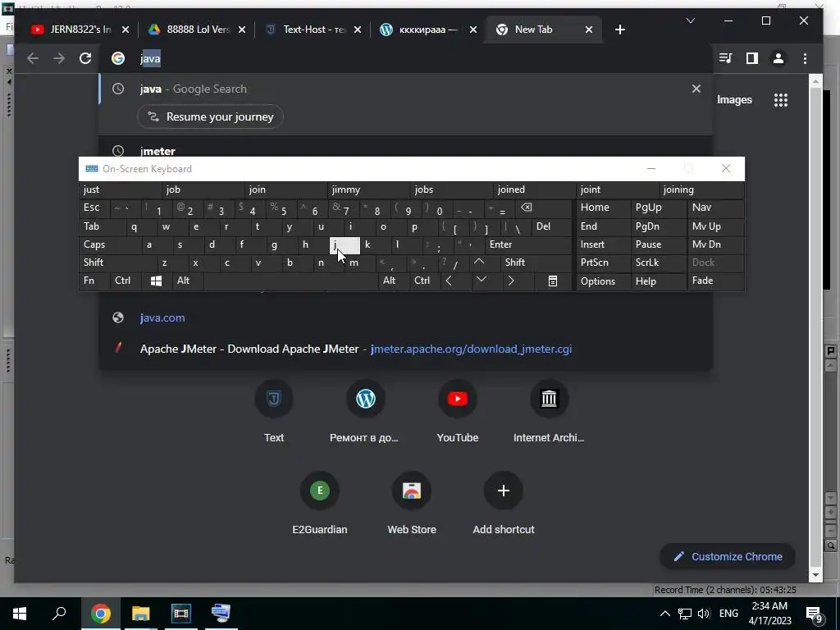Tap the Esc key on On-Screen Keyboard

(94, 208)
